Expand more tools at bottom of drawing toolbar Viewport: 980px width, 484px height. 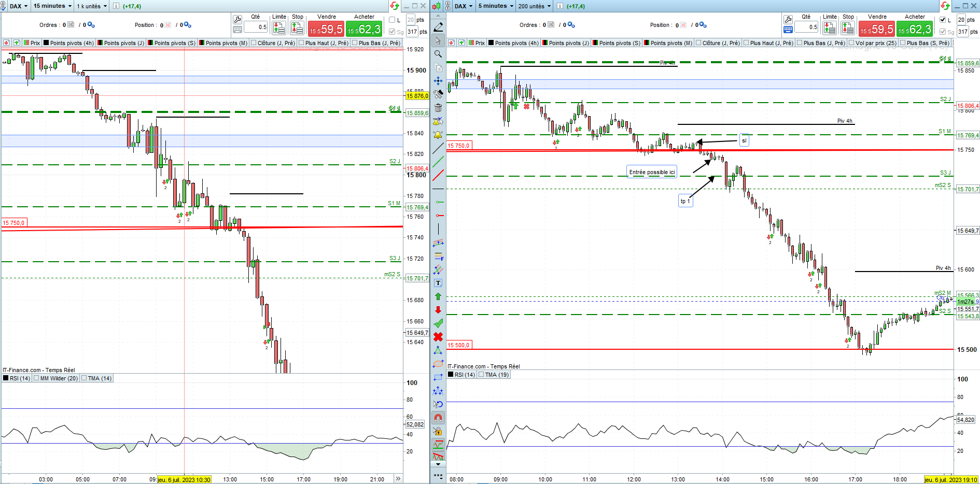[438, 475]
